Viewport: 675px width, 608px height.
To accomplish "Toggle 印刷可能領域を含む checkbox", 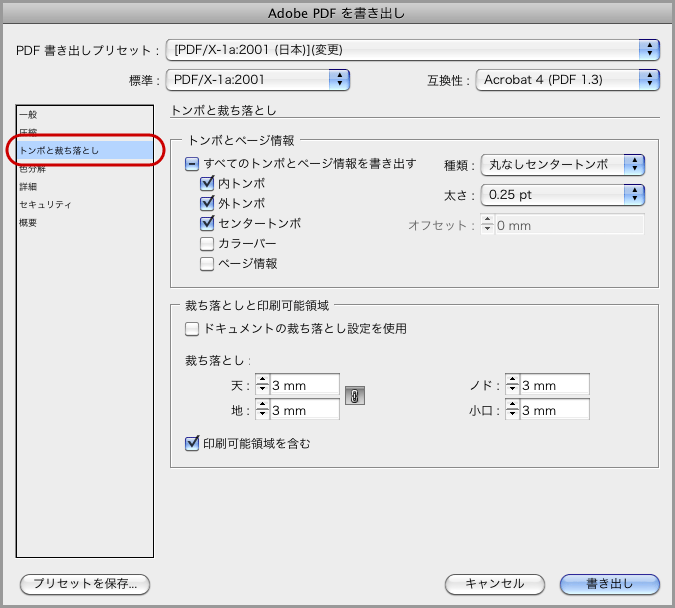I will point(192,444).
